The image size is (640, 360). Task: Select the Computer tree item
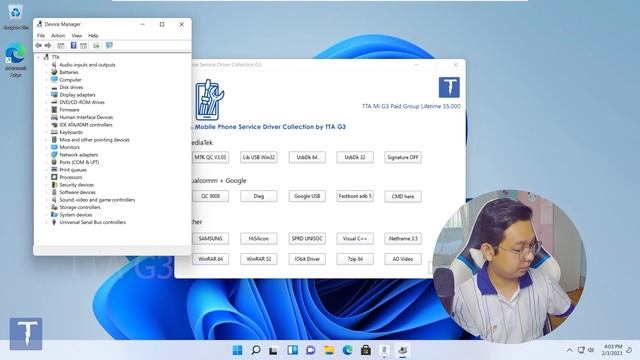click(70, 80)
